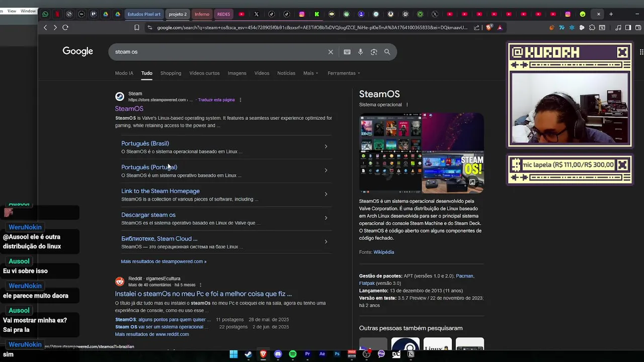Image resolution: width=644 pixels, height=362 pixels.
Task: Click the Google logo
Action: pyautogui.click(x=77, y=51)
